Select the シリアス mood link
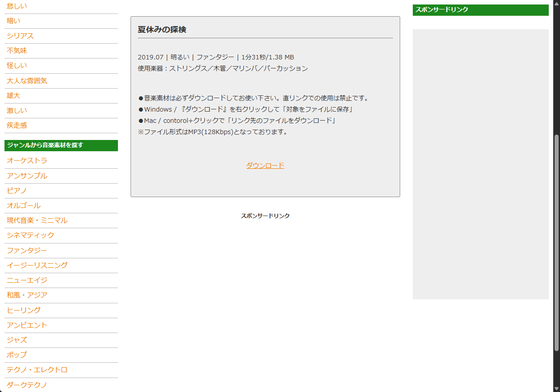The height and width of the screenshot is (392, 560). (20, 36)
